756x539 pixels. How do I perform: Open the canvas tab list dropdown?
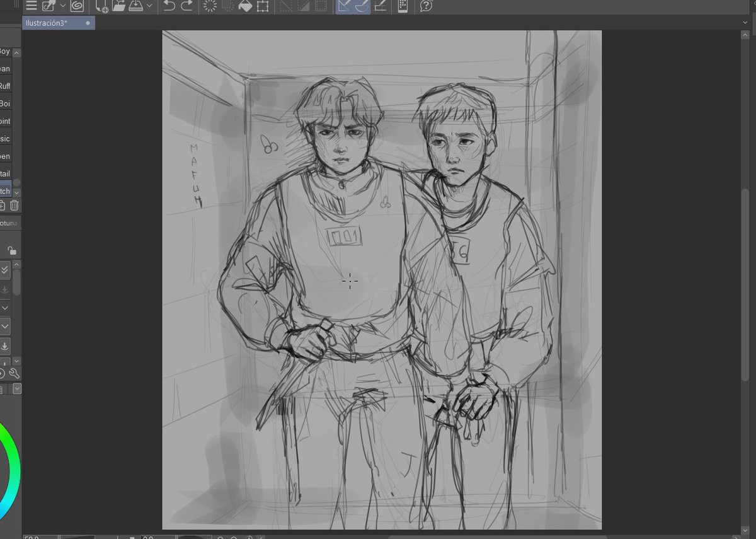point(745,23)
